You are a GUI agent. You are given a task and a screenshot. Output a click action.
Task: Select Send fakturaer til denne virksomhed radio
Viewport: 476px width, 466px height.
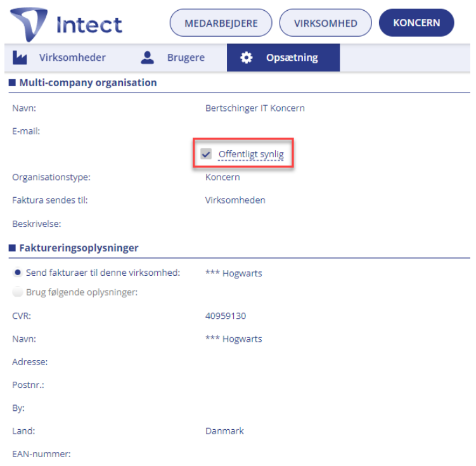[18, 273]
